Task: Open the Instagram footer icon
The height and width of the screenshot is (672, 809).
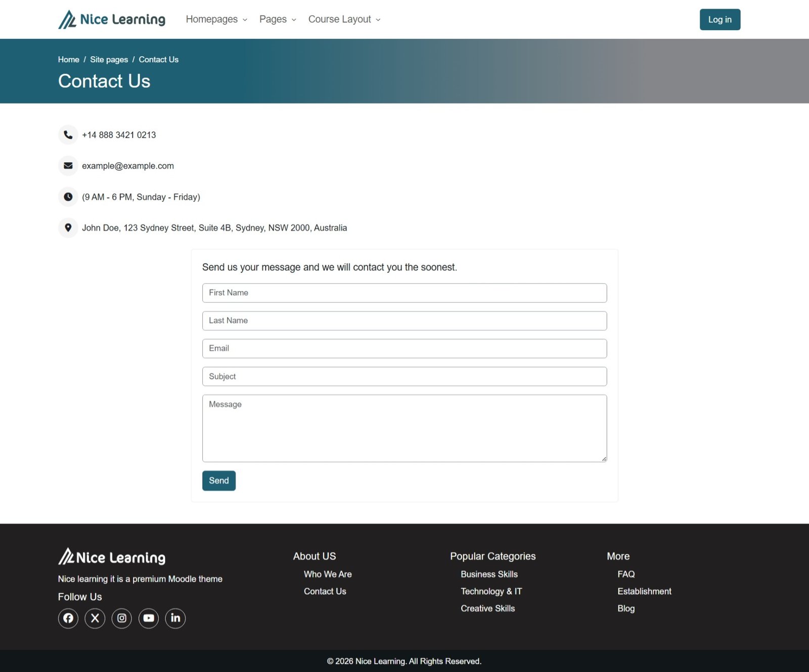Action: (x=122, y=618)
